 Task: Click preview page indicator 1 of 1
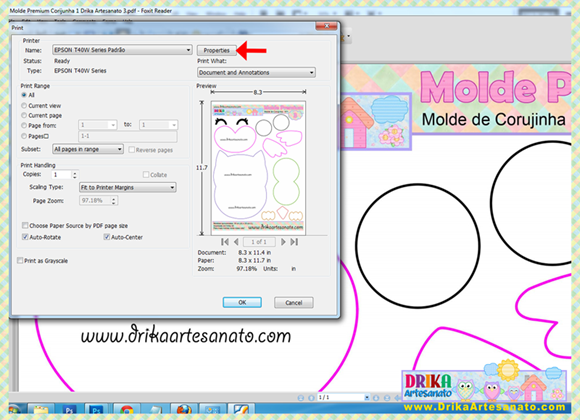coord(259,242)
